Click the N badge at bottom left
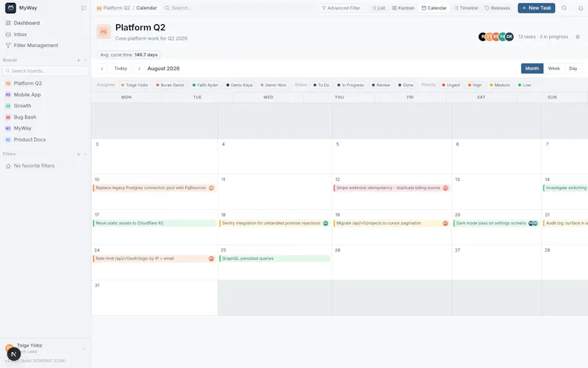This screenshot has width=588, height=368. tap(14, 354)
